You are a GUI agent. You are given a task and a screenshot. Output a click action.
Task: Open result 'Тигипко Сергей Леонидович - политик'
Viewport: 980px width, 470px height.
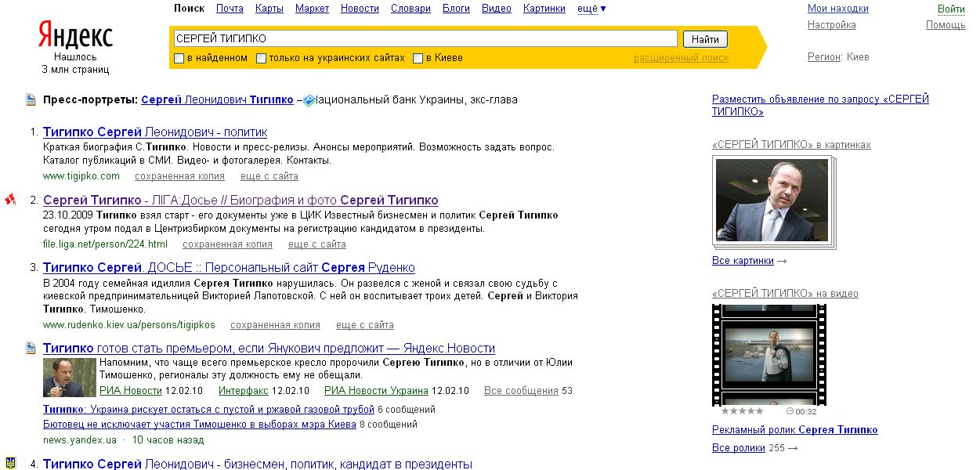155,132
